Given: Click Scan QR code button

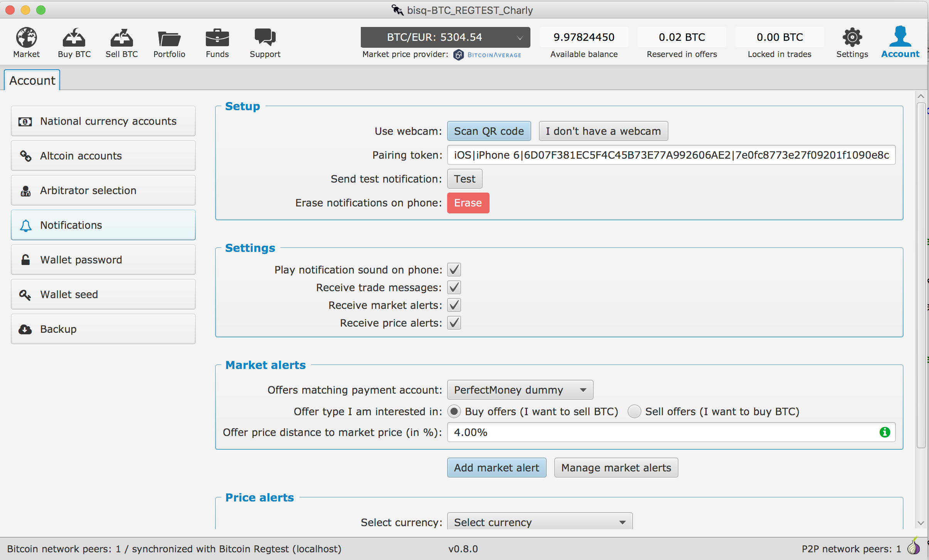Looking at the screenshot, I should pyautogui.click(x=489, y=131).
